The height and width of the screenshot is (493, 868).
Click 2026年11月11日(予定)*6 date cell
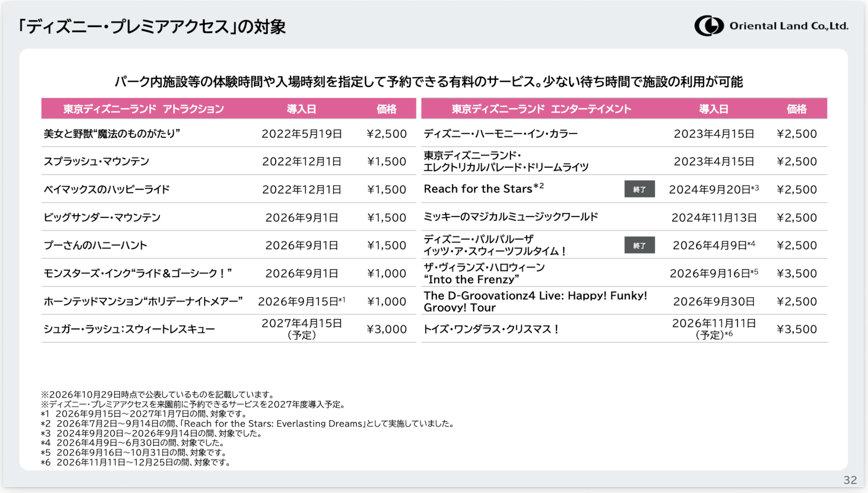pos(714,329)
